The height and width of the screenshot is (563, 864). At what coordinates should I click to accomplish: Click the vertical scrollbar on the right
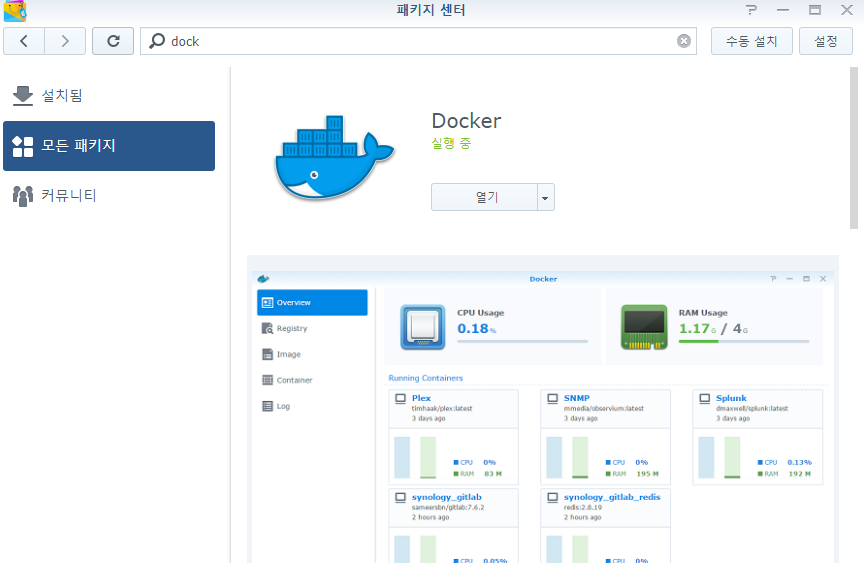coord(854,148)
